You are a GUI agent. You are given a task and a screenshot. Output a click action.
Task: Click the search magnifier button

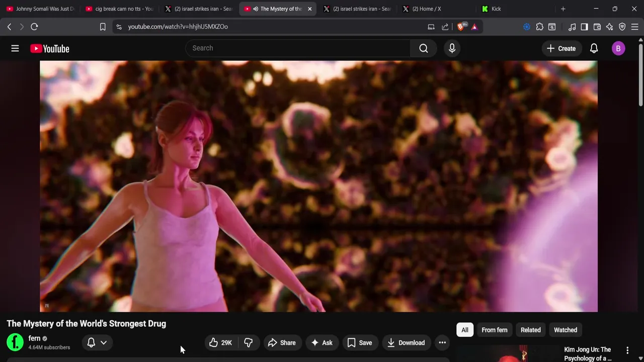tap(424, 48)
